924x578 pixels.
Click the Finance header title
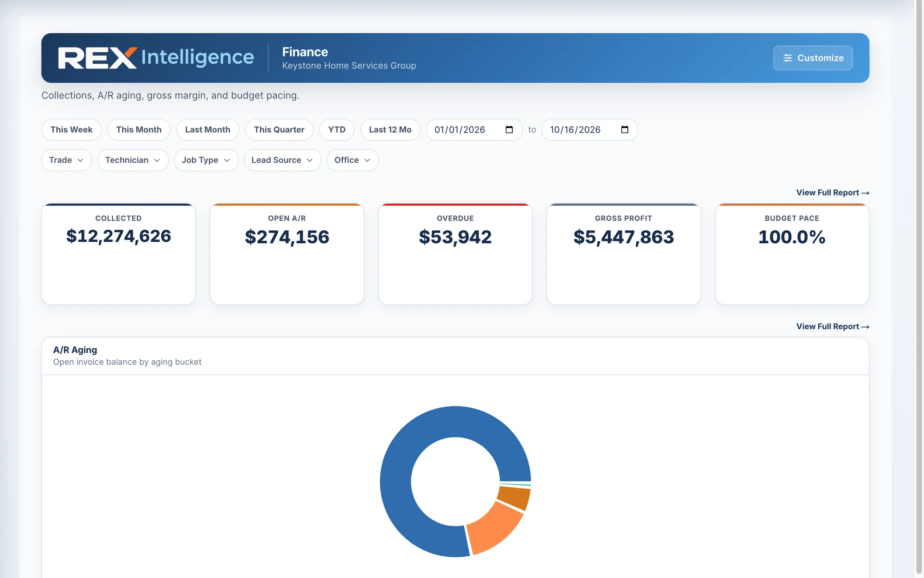305,52
